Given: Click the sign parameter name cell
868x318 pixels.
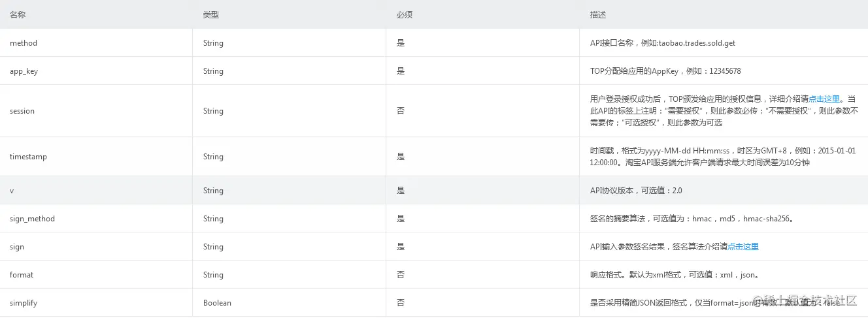Looking at the screenshot, I should click(x=17, y=247).
